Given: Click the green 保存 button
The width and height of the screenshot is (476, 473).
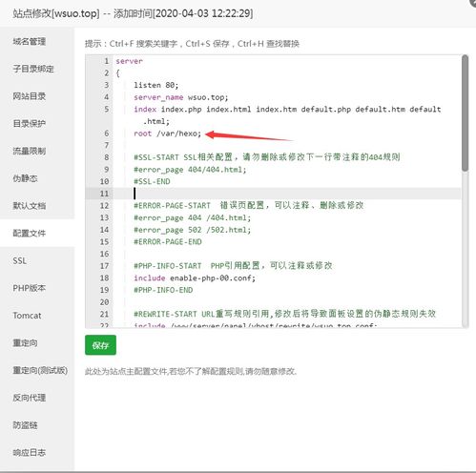Looking at the screenshot, I should click(x=100, y=345).
